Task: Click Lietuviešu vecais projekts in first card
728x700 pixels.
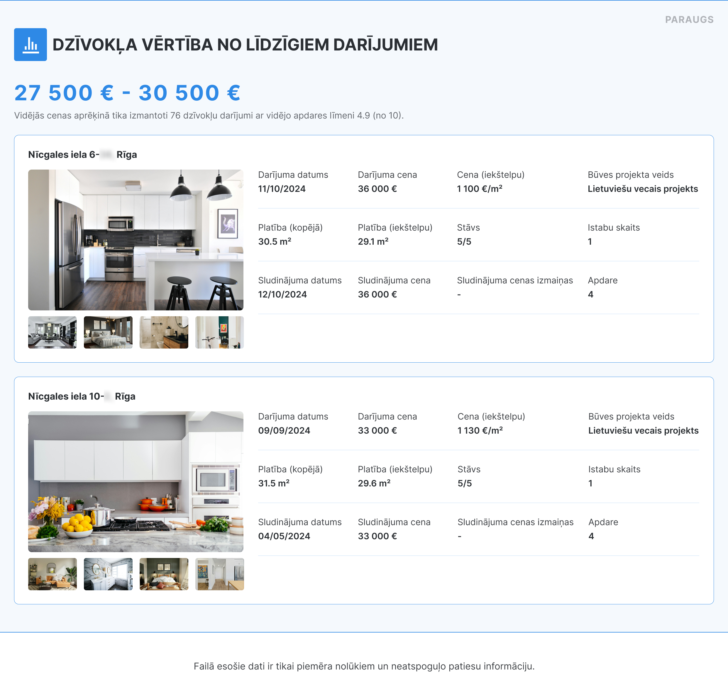Action: click(x=643, y=189)
